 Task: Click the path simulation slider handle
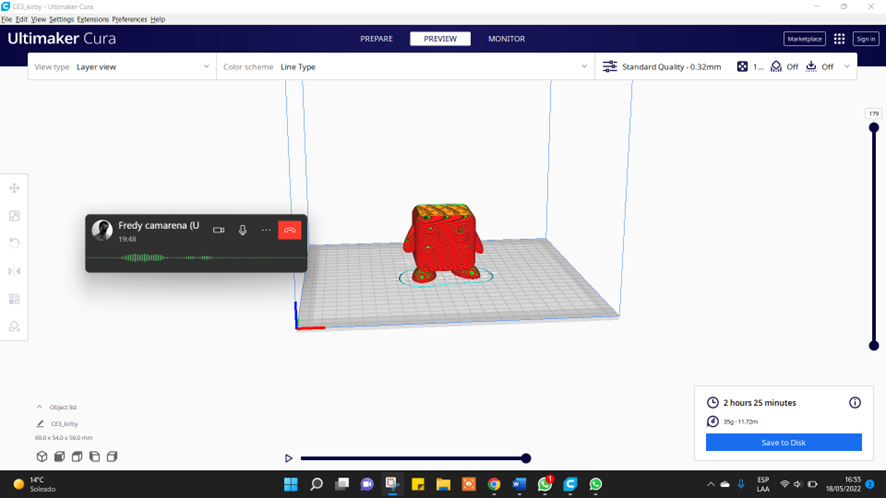pos(525,458)
